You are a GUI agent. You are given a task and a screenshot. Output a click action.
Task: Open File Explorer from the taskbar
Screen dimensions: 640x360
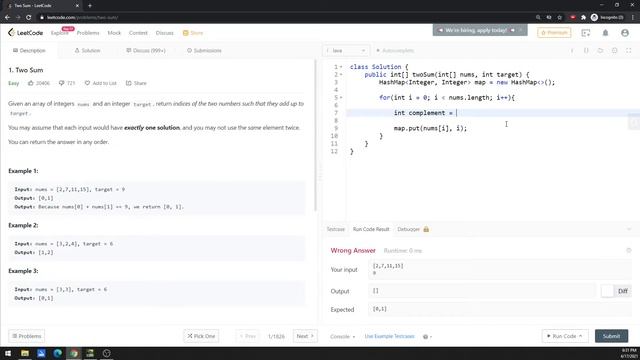click(25, 353)
